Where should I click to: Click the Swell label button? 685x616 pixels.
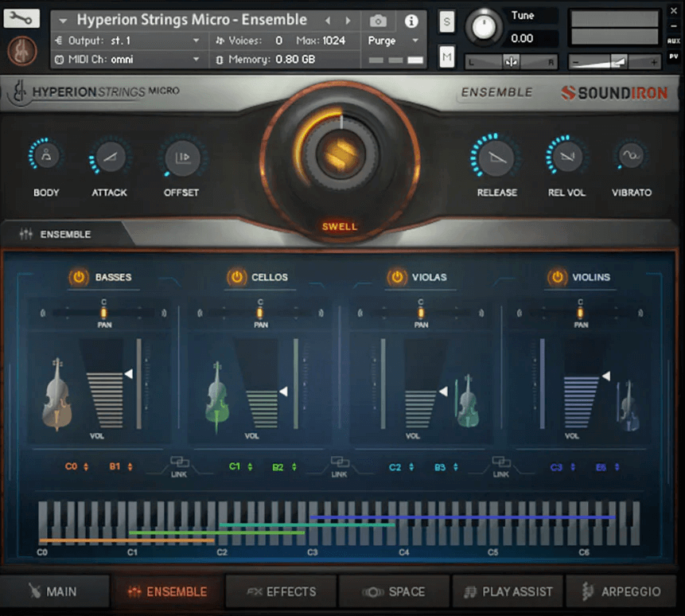(340, 226)
